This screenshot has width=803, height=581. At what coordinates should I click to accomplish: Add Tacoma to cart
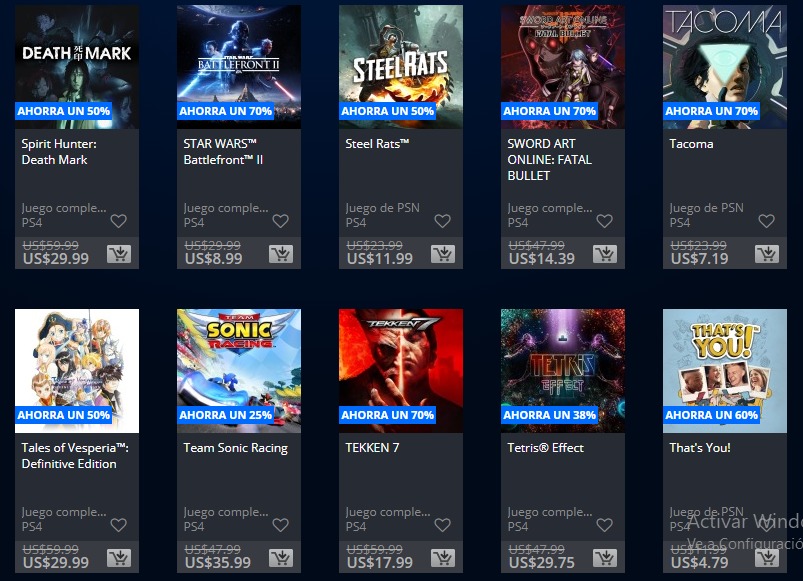click(767, 254)
